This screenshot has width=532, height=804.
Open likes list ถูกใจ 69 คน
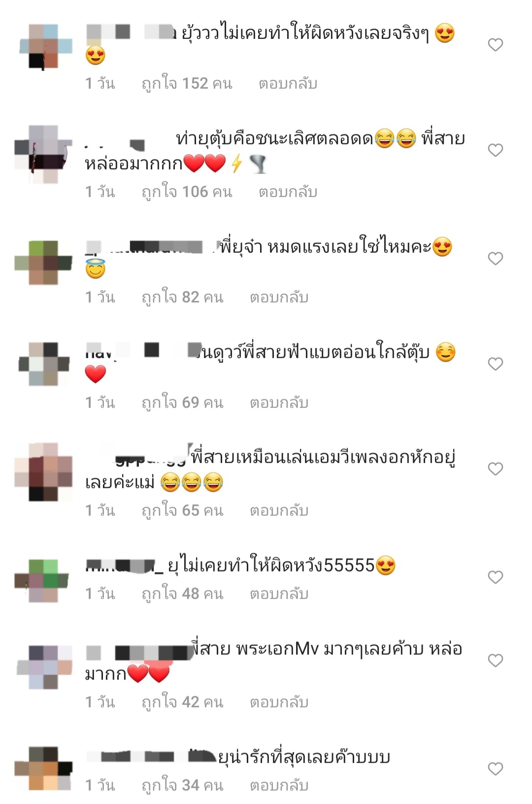point(182,402)
